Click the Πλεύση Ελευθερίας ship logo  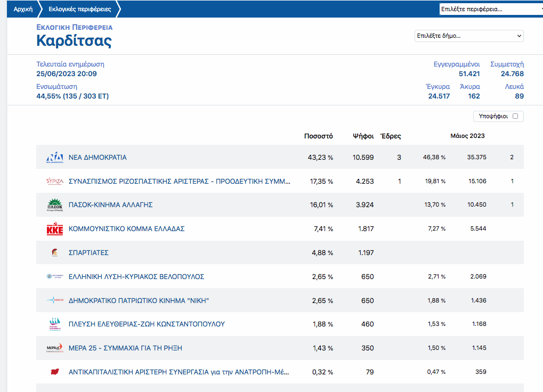click(x=54, y=324)
